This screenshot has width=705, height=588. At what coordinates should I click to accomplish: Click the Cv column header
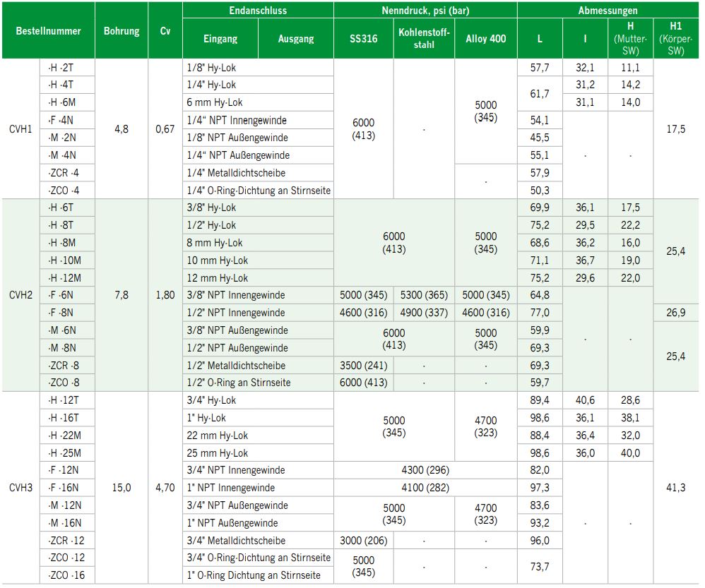(x=165, y=31)
